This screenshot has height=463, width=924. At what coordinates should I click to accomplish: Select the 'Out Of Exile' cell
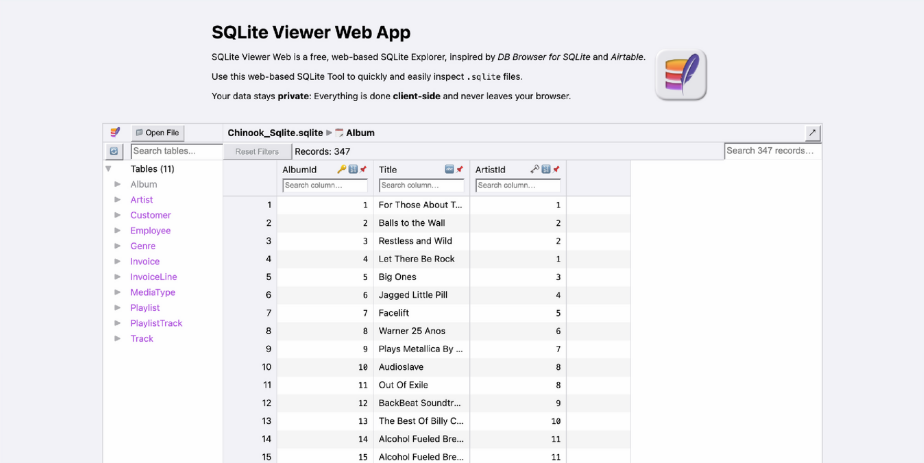(421, 385)
